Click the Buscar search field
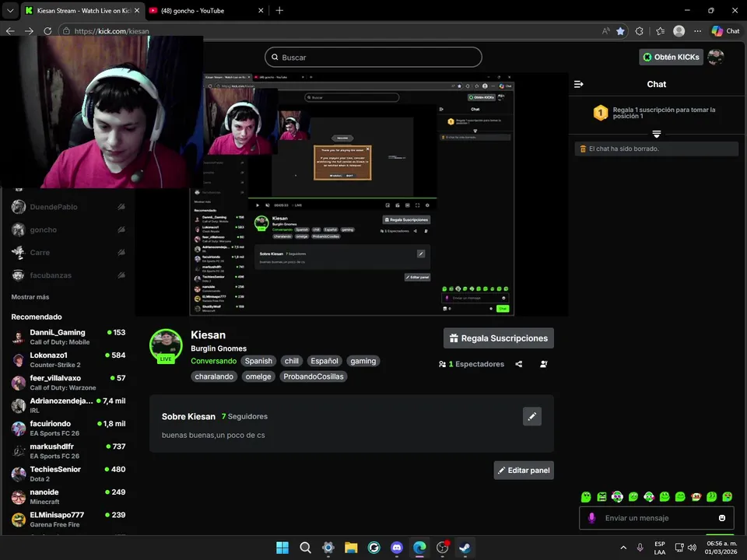 point(373,57)
